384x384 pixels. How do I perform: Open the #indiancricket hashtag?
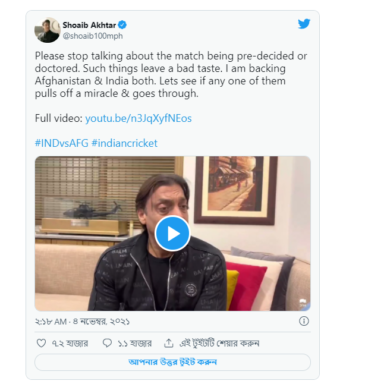click(x=124, y=143)
